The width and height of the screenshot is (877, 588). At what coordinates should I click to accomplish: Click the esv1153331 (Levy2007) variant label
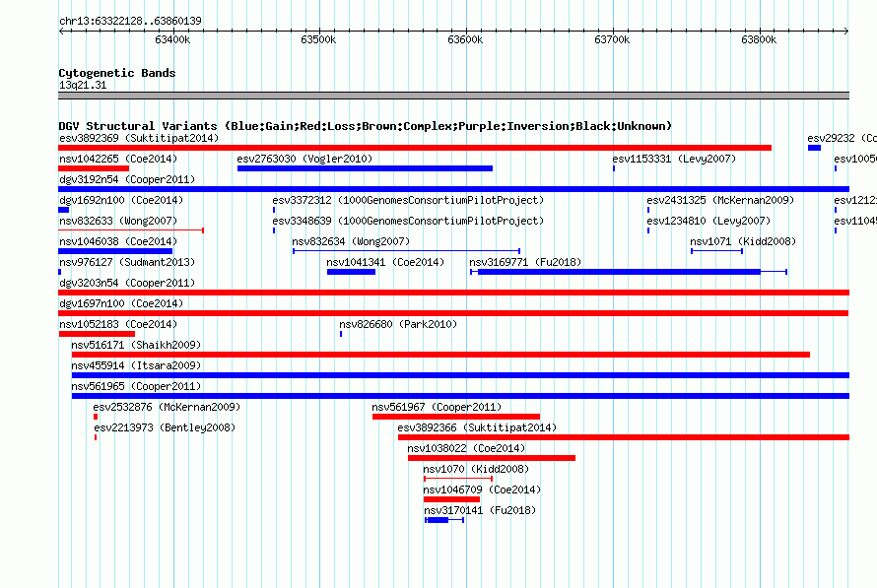pyautogui.click(x=674, y=159)
